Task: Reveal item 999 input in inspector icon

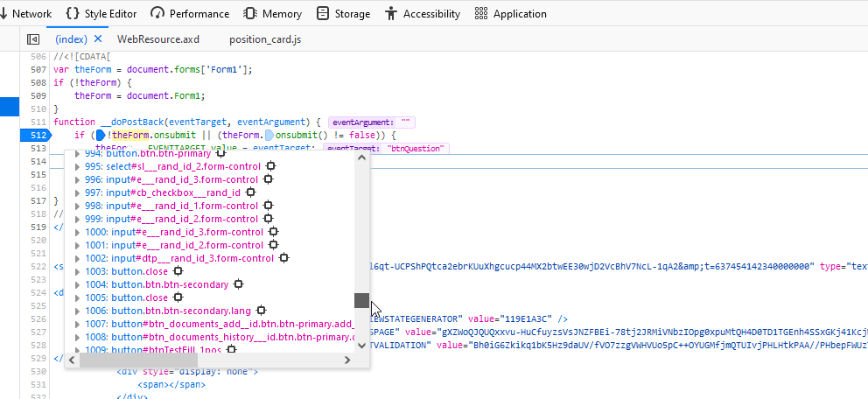Action: [x=268, y=219]
